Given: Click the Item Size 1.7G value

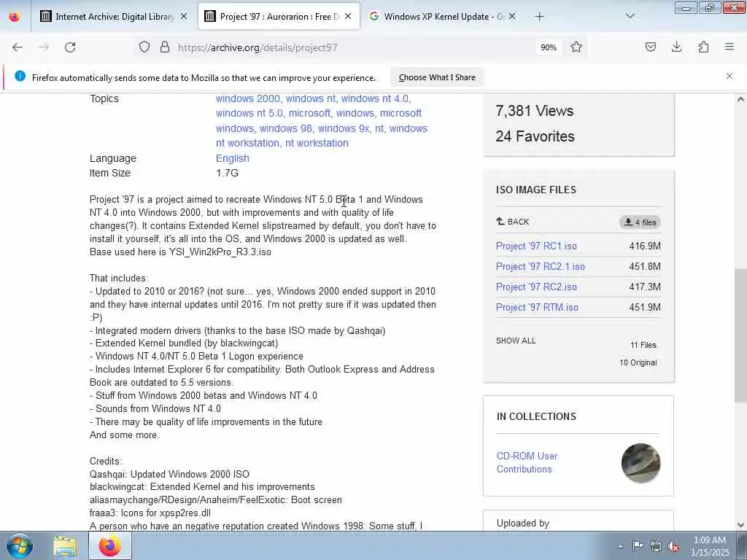Looking at the screenshot, I should [x=228, y=173].
